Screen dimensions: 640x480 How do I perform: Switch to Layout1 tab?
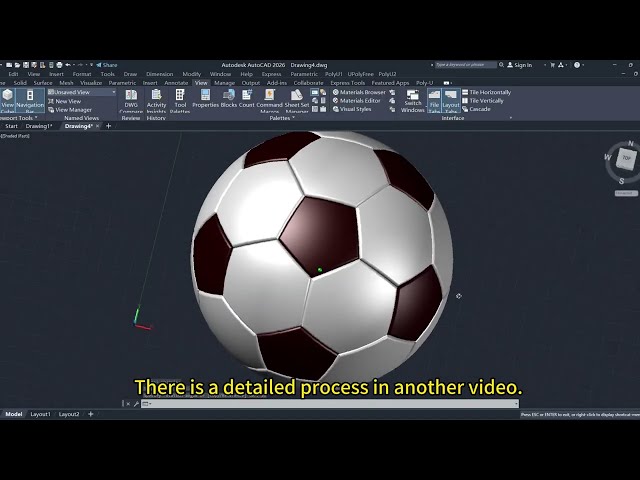[x=40, y=414]
